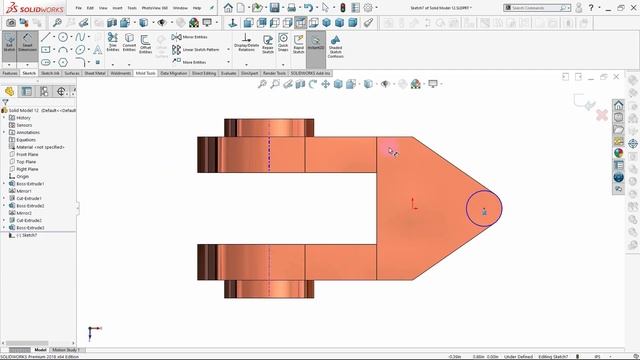
Task: Click the Search Commands input field
Action: click(536, 8)
